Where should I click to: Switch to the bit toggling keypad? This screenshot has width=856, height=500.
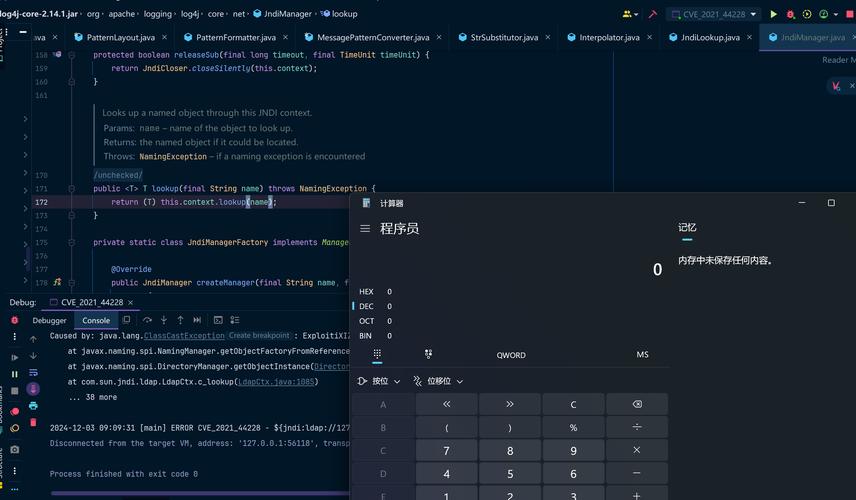click(428, 354)
